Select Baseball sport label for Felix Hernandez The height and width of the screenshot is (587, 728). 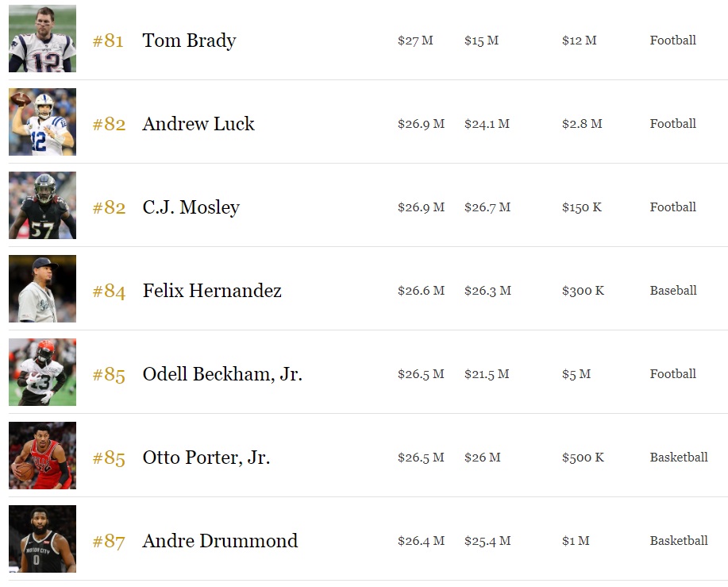coord(673,291)
